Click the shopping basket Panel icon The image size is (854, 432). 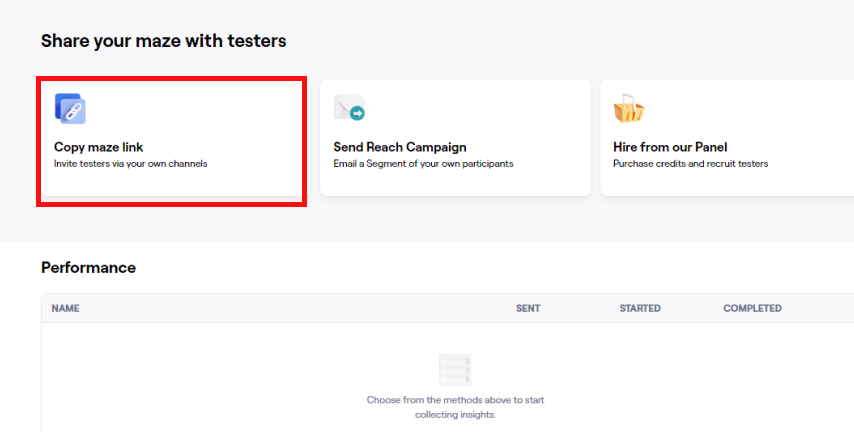[628, 108]
